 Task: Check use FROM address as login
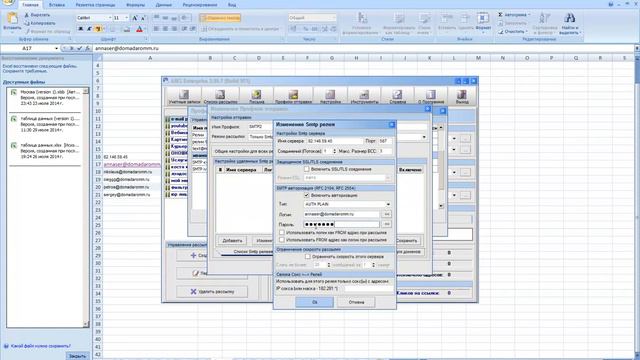(x=282, y=240)
